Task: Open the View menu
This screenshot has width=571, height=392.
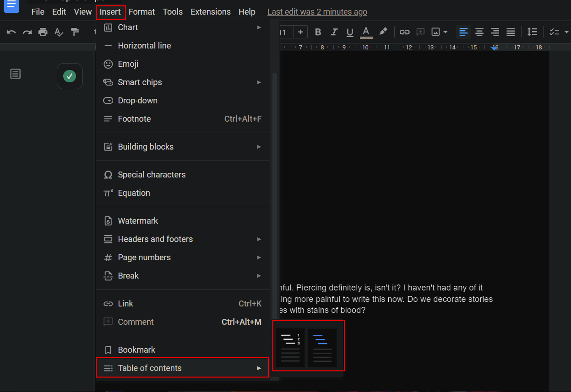Action: point(83,12)
